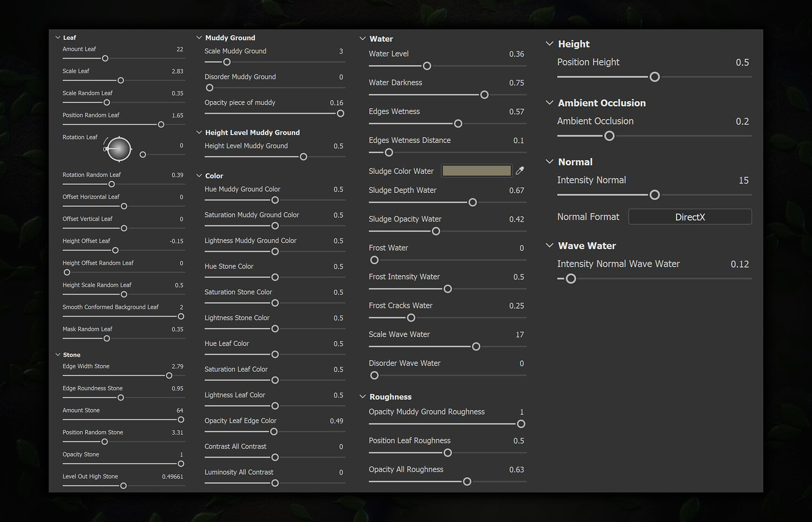Image resolution: width=812 pixels, height=522 pixels.
Task: Click the Frost Cracks Water slider handle
Action: [x=411, y=318]
